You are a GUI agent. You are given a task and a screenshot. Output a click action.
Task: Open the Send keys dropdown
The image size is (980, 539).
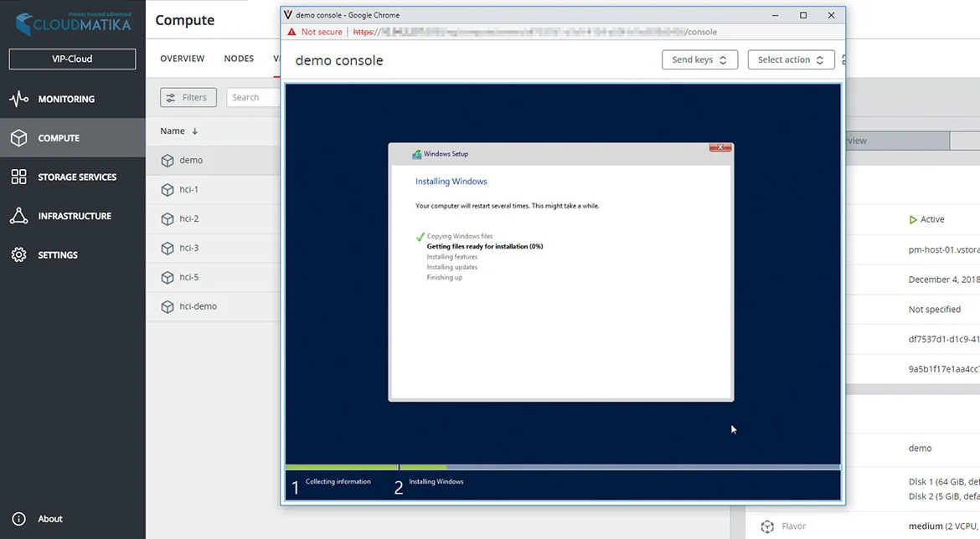coord(699,59)
